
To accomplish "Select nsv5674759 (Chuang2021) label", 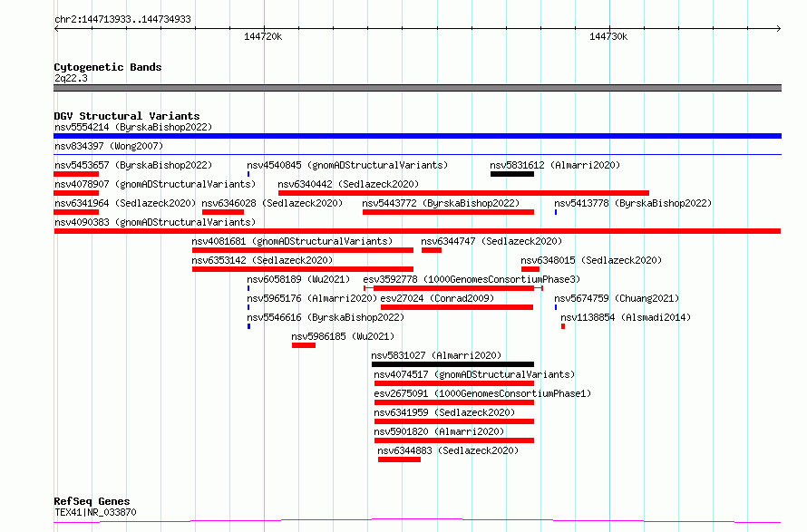I will click(617, 298).
